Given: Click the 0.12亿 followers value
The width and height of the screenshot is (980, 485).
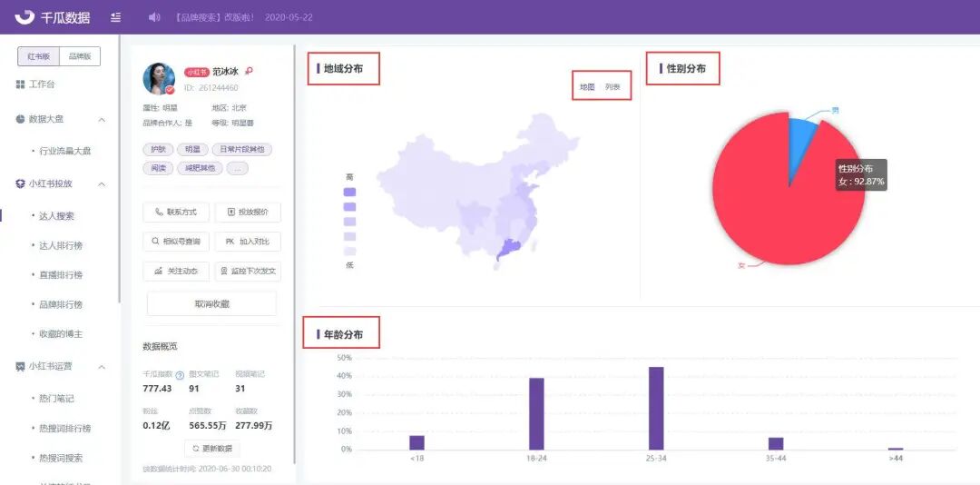Looking at the screenshot, I should (156, 426).
